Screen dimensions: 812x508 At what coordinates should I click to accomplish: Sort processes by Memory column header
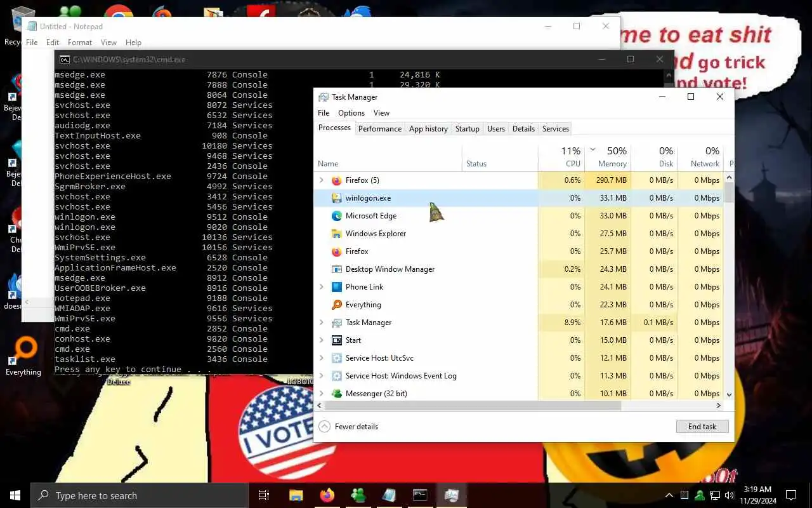click(607, 157)
